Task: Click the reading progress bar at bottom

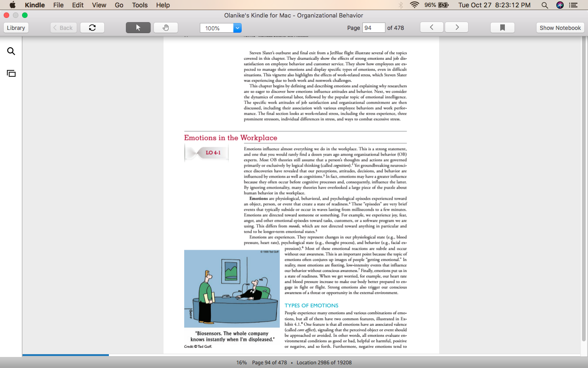Action: (303, 355)
